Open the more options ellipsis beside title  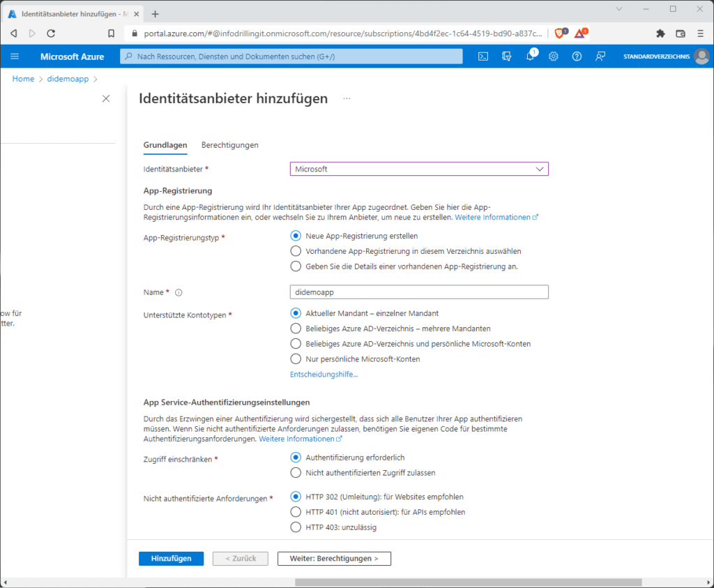click(347, 98)
